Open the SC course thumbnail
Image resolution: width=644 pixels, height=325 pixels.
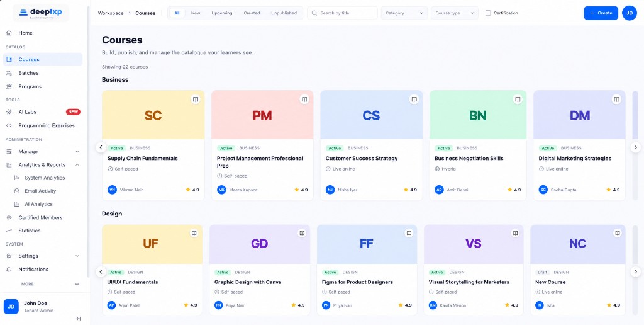click(153, 115)
